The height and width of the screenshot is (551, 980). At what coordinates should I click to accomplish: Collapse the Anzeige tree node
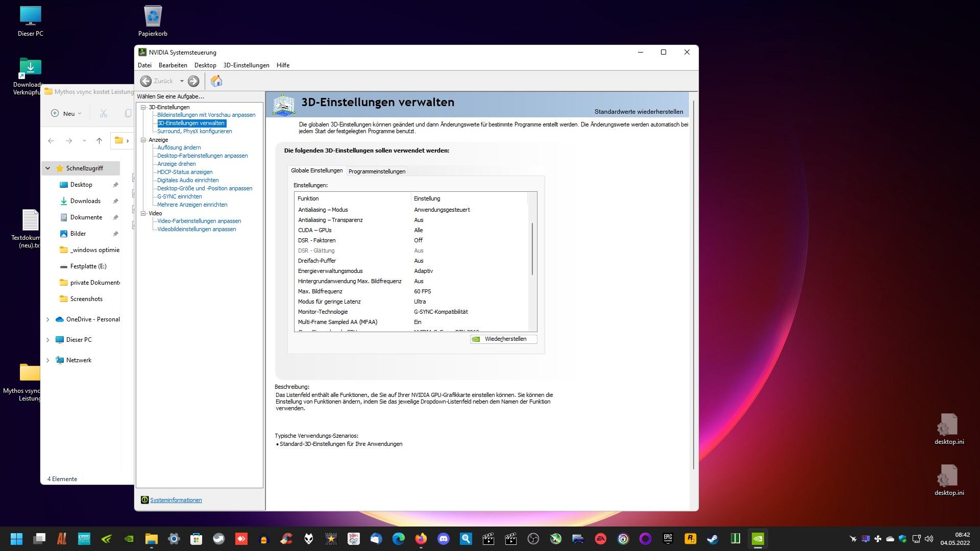click(143, 140)
